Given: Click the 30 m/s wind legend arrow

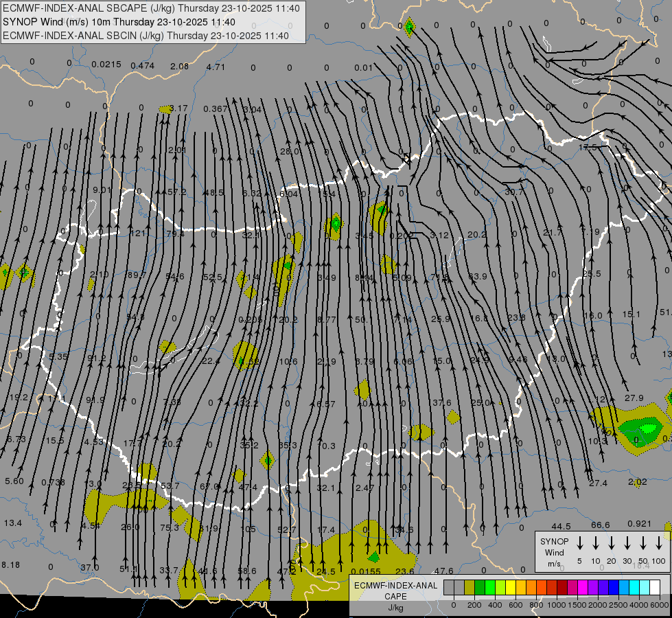Looking at the screenshot, I should coord(627,543).
